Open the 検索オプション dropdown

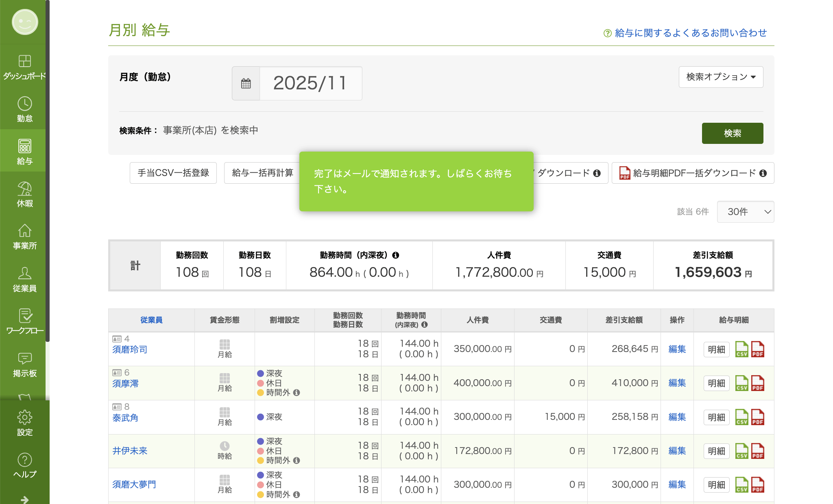coord(720,77)
